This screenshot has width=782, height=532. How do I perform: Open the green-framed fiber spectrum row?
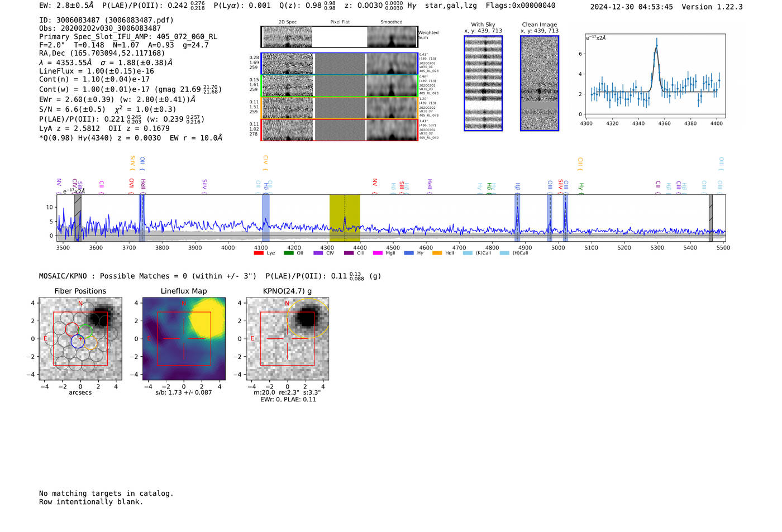[339, 86]
